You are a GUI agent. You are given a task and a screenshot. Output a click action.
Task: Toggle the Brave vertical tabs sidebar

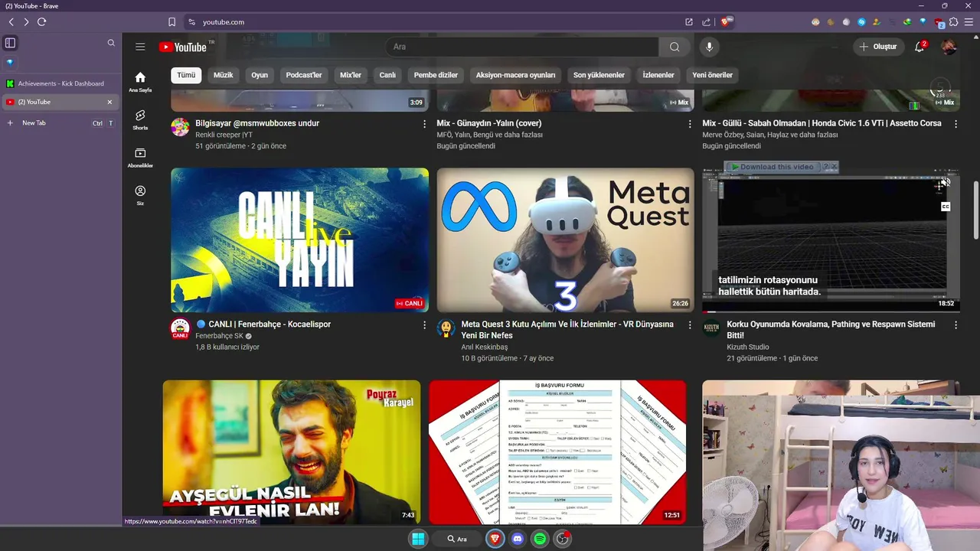coord(10,43)
